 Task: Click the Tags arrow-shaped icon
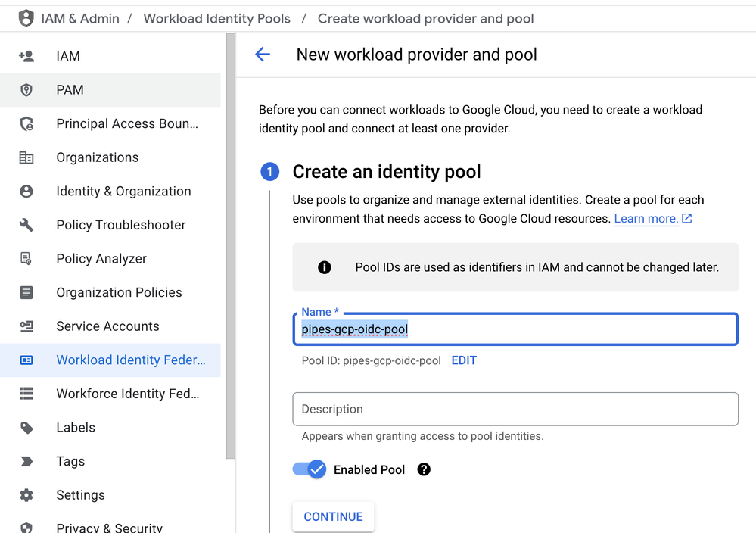26,462
